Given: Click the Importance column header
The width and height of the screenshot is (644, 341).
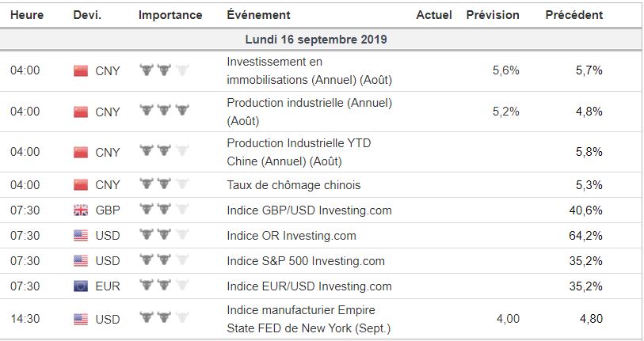Looking at the screenshot, I should pos(170,15).
